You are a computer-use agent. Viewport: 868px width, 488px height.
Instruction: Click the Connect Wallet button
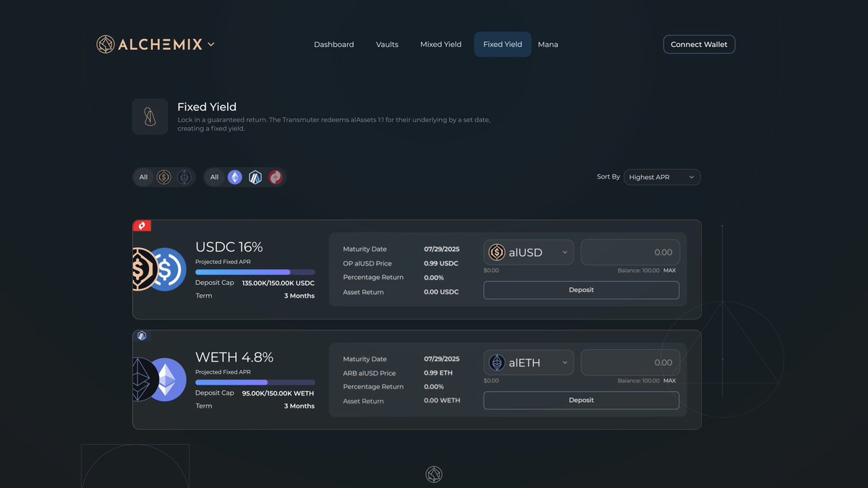[699, 44]
